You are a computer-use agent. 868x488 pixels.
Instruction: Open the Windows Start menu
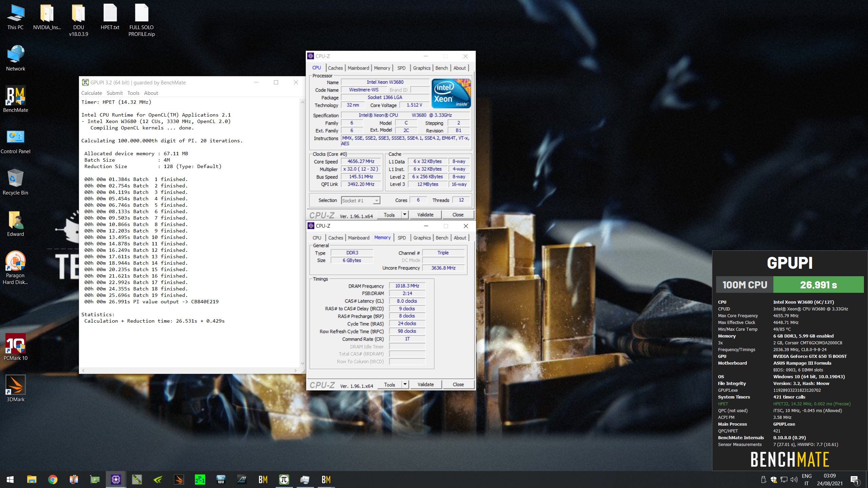tap(10, 479)
